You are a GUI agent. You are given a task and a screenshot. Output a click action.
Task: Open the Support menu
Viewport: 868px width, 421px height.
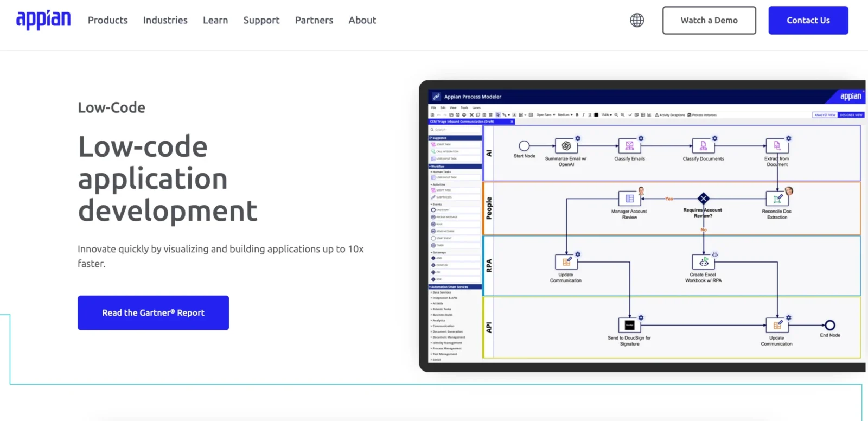pos(261,20)
